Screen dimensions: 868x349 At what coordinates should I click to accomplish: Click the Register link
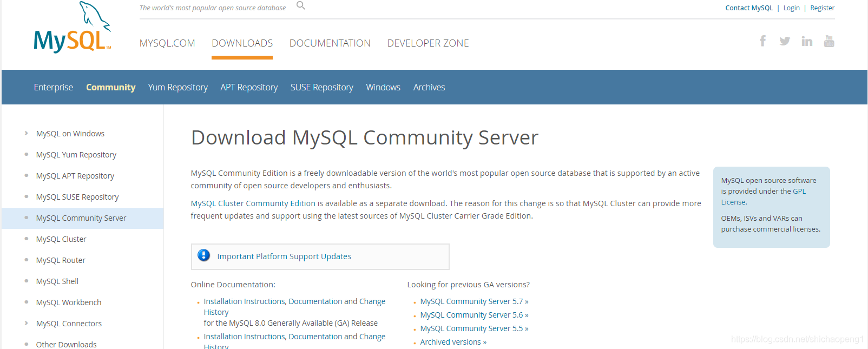click(x=823, y=8)
